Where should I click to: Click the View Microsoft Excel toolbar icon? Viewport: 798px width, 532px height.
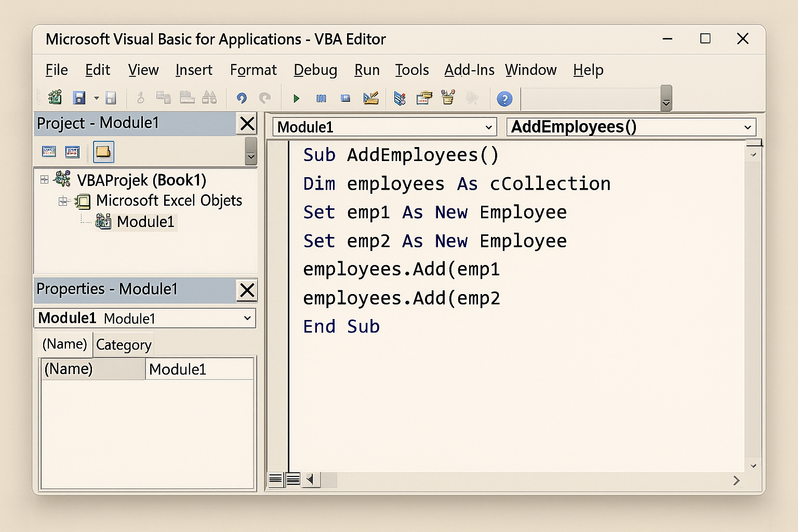[55, 98]
